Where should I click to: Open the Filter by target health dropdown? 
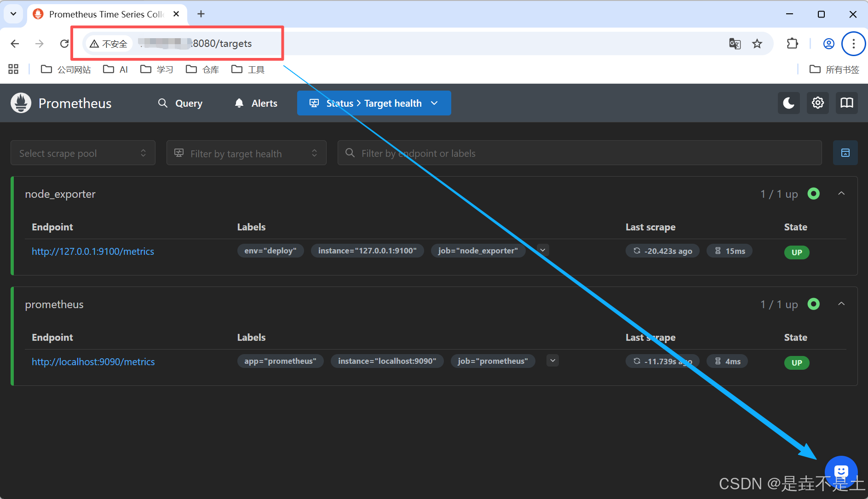(247, 153)
